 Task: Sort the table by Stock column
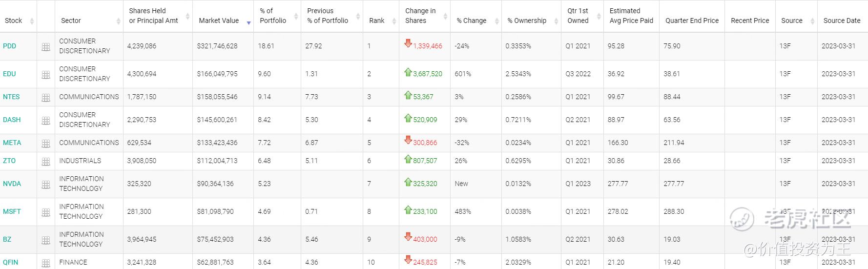(x=14, y=21)
